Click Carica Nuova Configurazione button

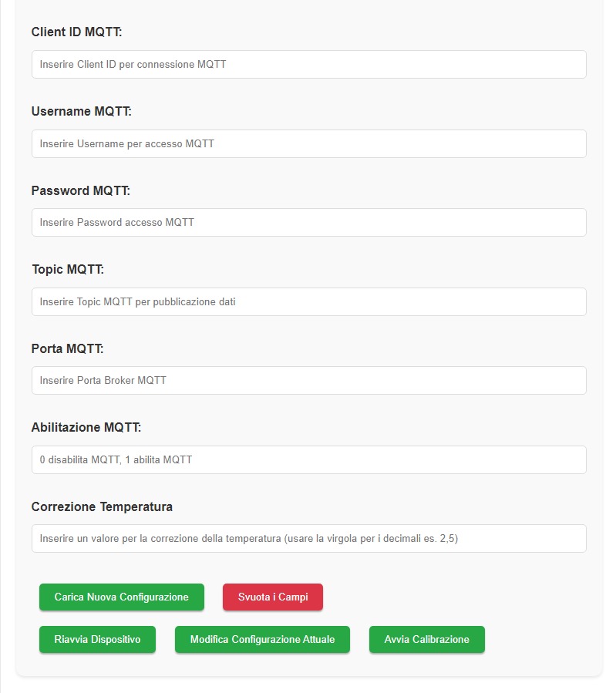pos(122,597)
